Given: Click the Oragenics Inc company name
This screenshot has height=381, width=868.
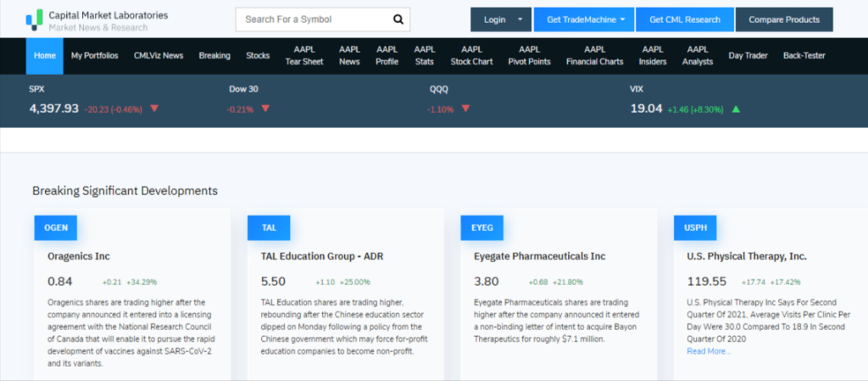Looking at the screenshot, I should (79, 256).
